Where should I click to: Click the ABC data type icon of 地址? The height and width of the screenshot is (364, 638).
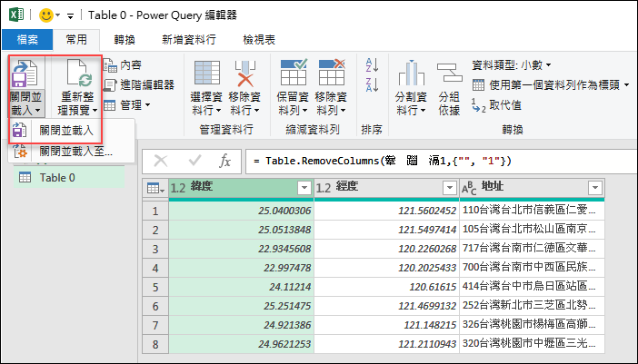pyautogui.click(x=469, y=189)
